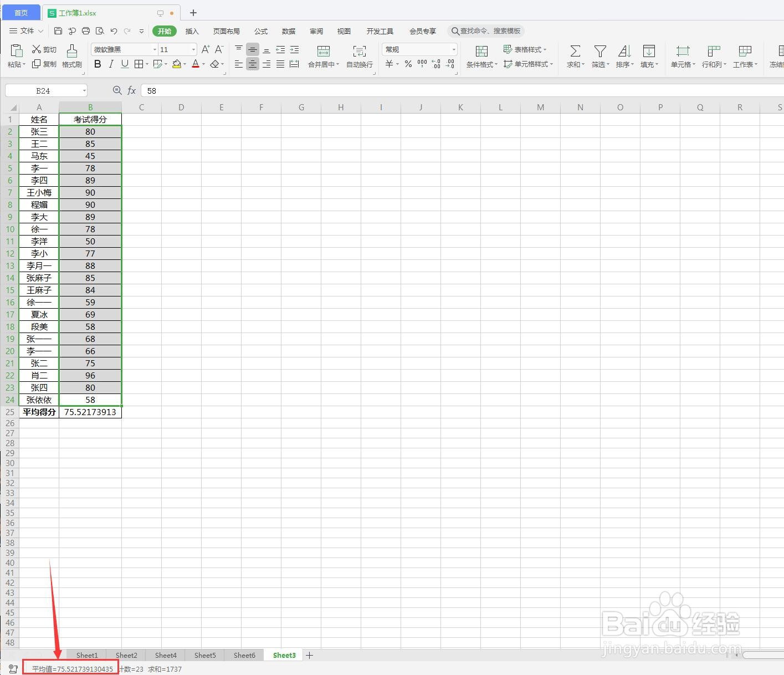Pick the fill color bucket swatch

(177, 64)
